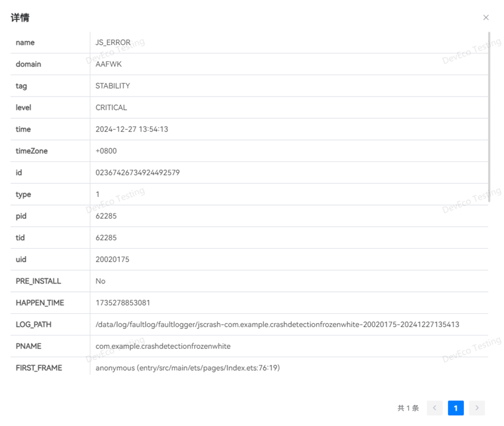This screenshot has width=504, height=426.
Task: Click the id value 02367426734924492579
Action: tap(138, 173)
